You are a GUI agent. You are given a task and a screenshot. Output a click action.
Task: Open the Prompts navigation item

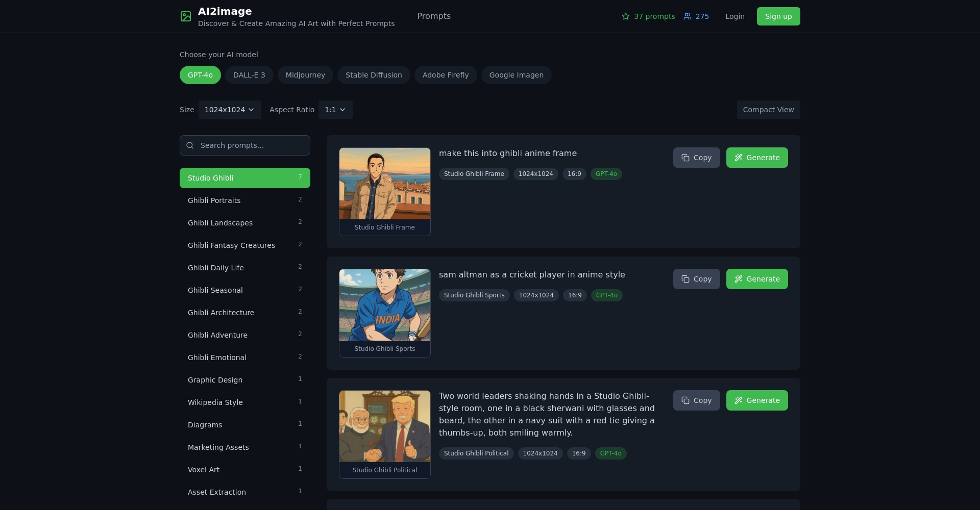(434, 16)
